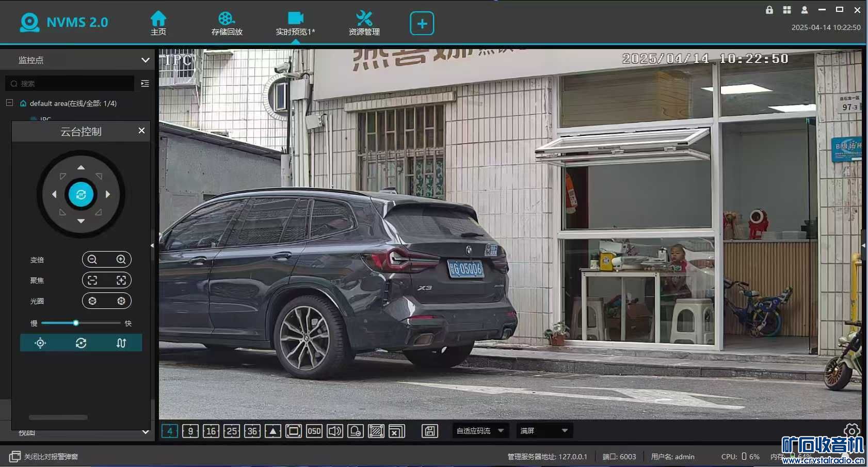The height and width of the screenshot is (467, 868).
Task: Click the IPC live video window
Action: tap(510, 234)
